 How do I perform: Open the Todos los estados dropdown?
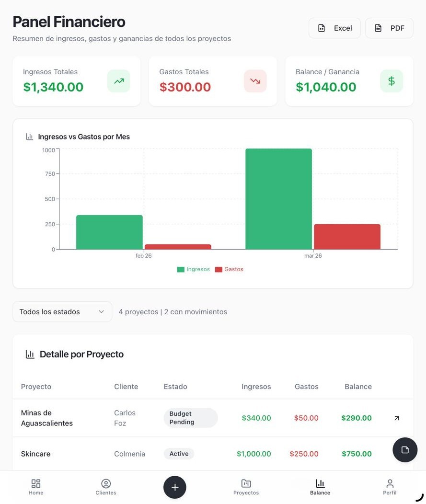coord(62,311)
